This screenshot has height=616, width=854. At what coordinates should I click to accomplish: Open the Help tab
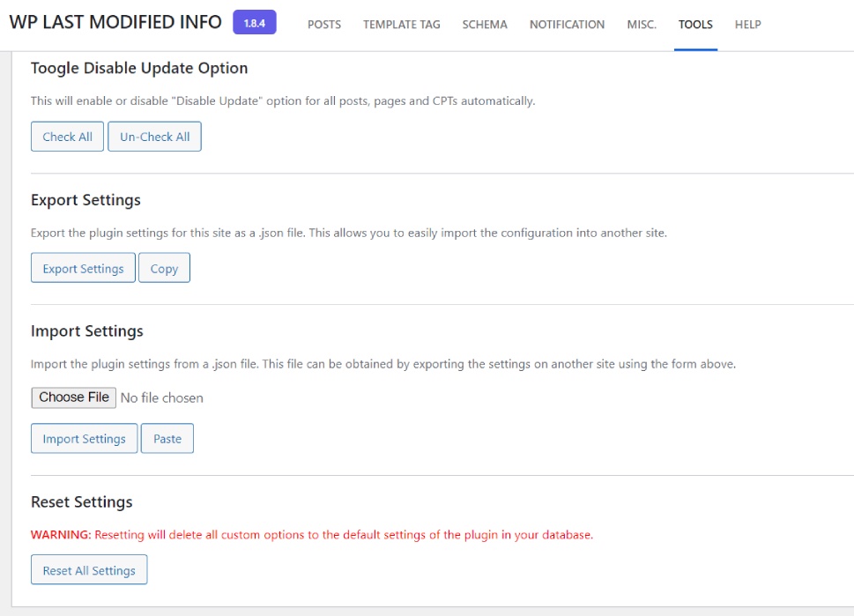pos(747,25)
